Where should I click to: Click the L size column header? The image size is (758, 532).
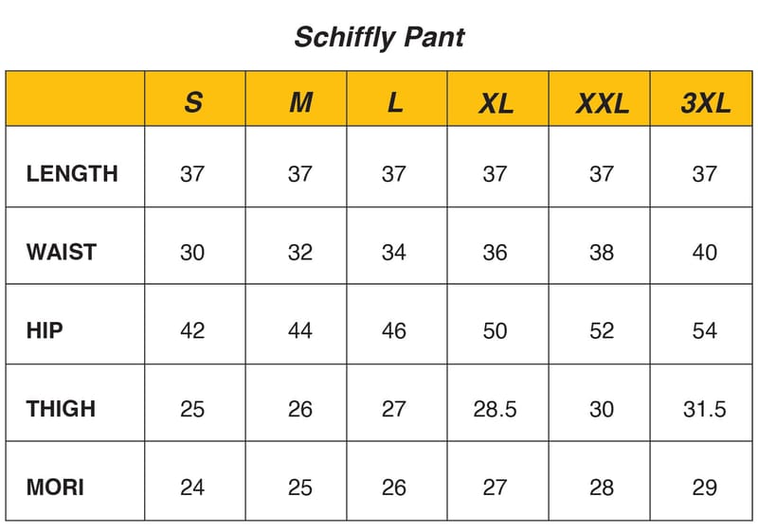[395, 102]
